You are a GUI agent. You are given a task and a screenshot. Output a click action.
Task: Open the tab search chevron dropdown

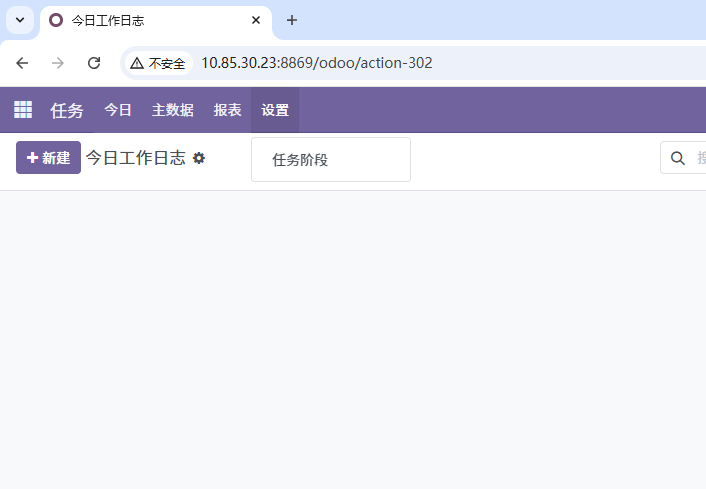tap(20, 20)
